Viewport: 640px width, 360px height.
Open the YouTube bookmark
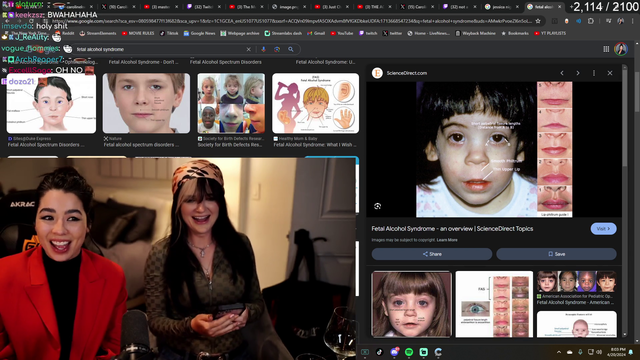tap(342, 33)
